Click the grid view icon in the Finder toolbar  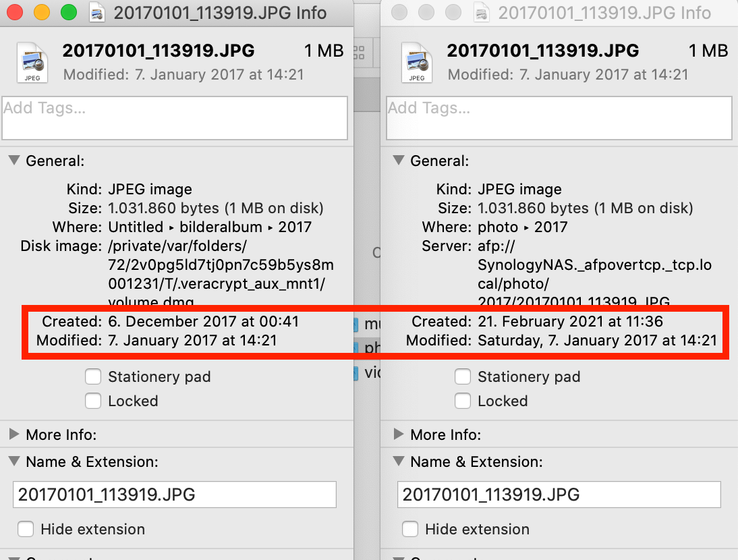[359, 52]
